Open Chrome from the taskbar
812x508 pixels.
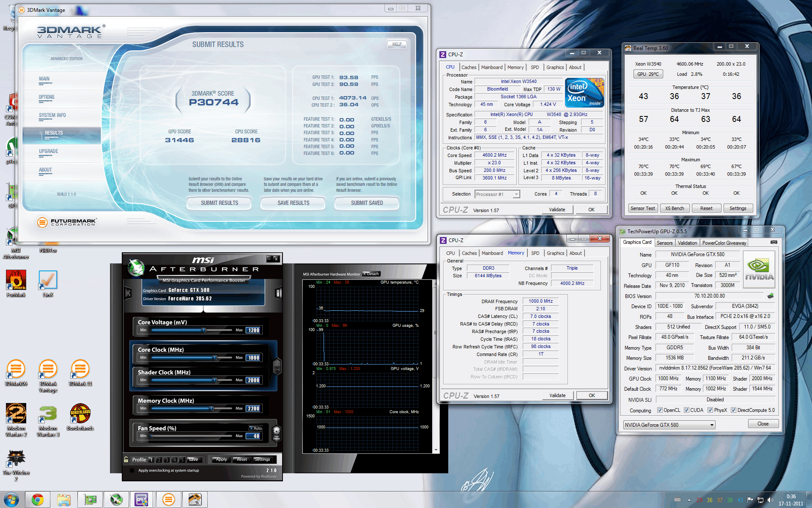tap(38, 500)
